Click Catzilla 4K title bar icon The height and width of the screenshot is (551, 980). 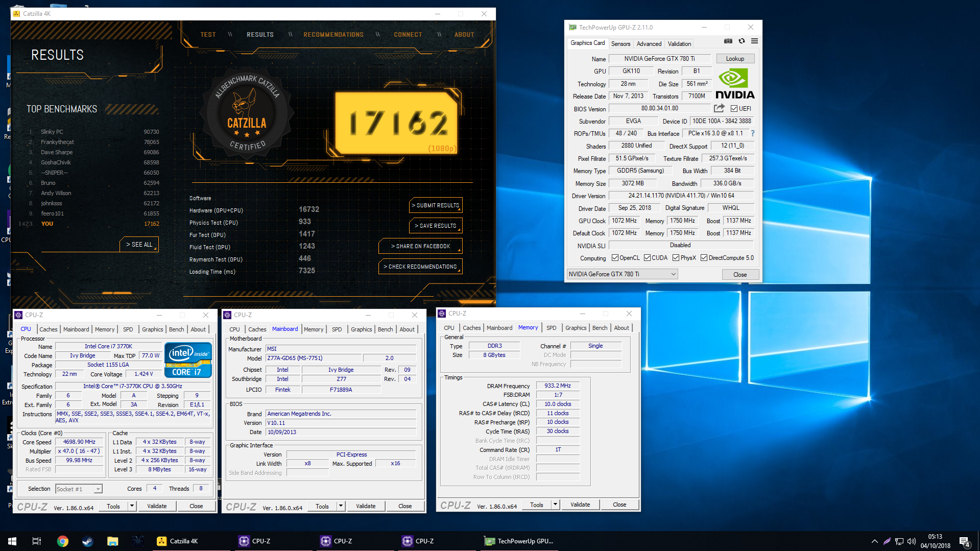pos(17,14)
